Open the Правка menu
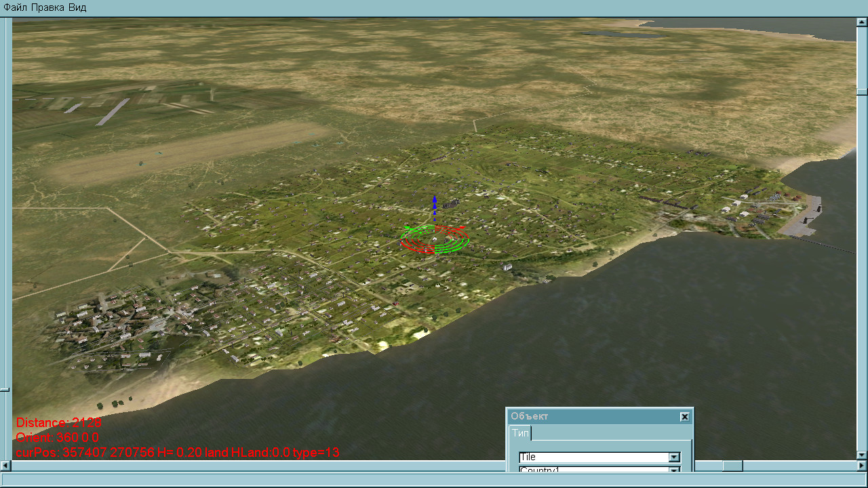The height and width of the screenshot is (488, 868). 48,7
